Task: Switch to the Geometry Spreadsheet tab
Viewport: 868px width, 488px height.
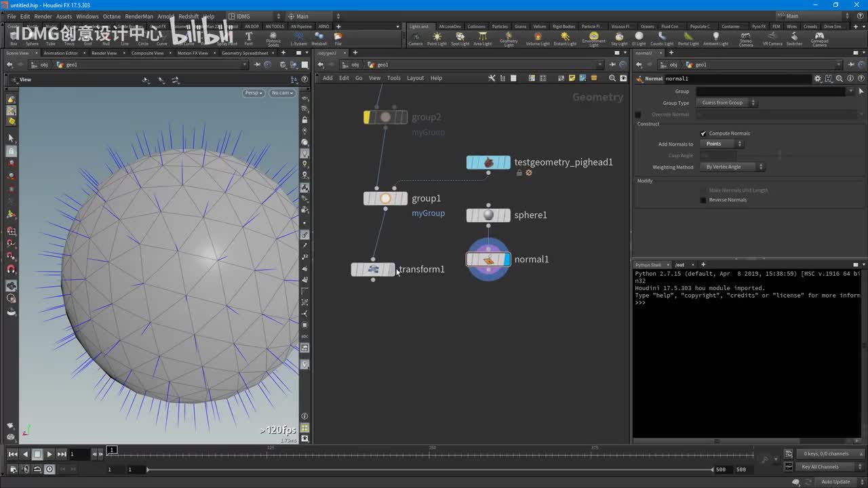Action: [245, 53]
